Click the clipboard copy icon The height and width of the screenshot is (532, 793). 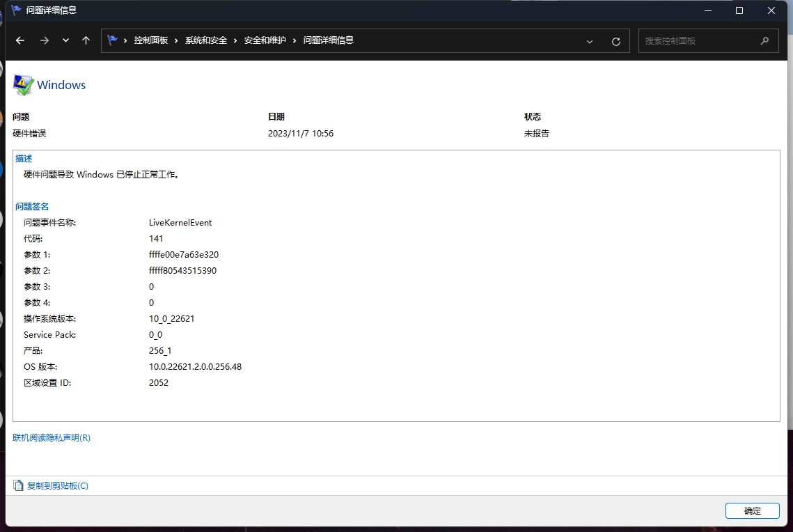18,486
